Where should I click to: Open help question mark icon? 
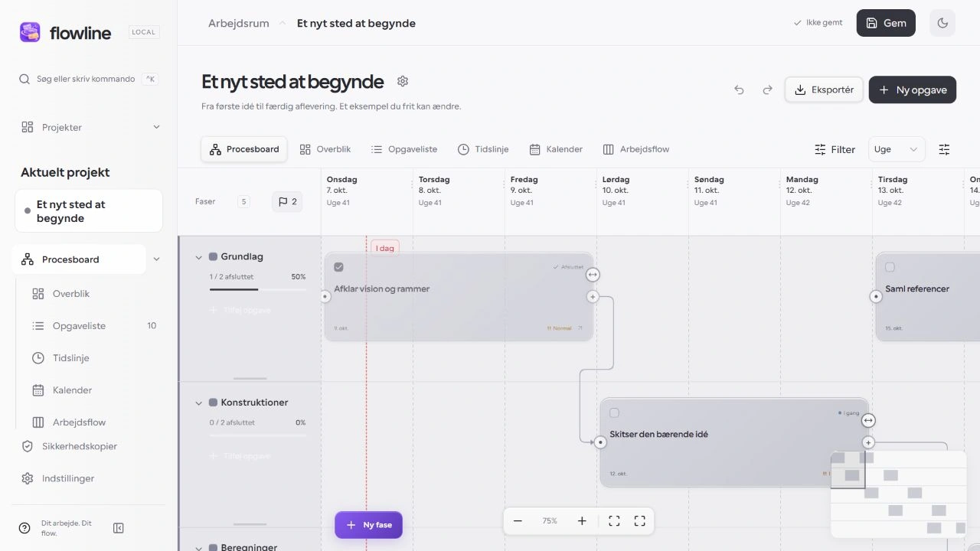pos(24,528)
